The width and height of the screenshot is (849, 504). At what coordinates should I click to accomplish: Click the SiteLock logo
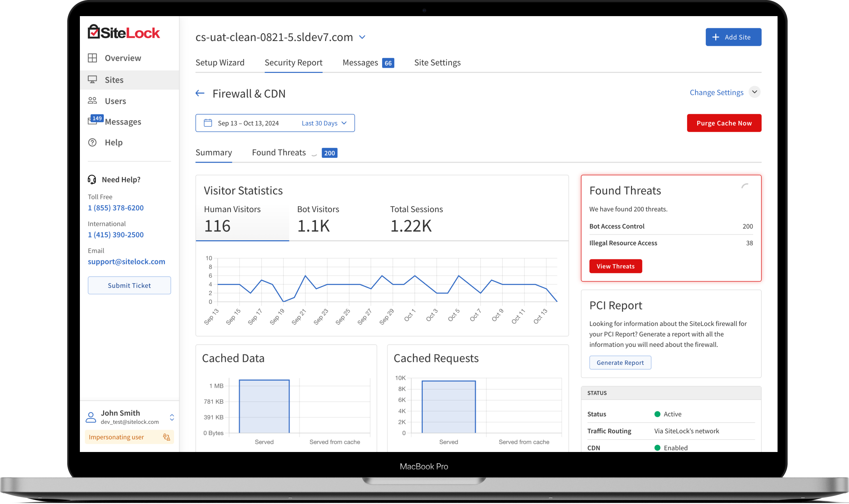pos(123,33)
